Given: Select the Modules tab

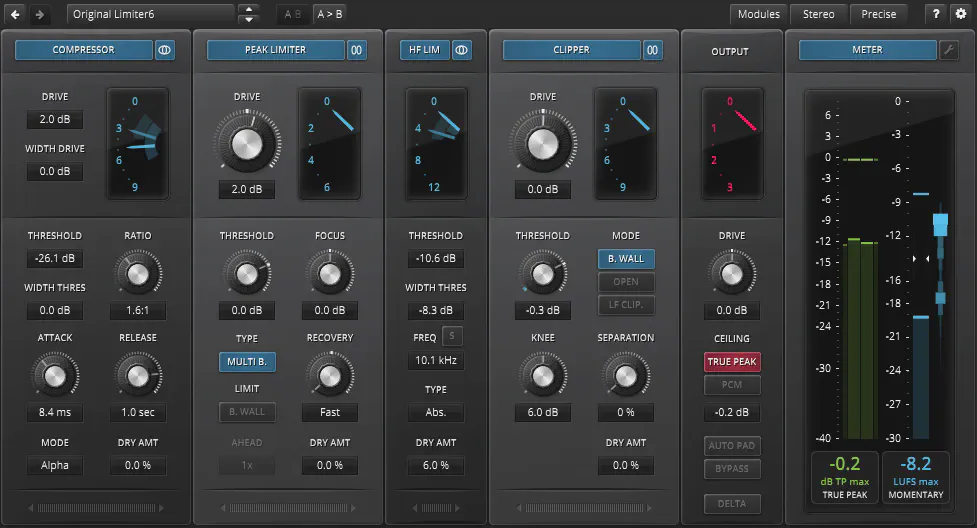Looking at the screenshot, I should pyautogui.click(x=759, y=14).
